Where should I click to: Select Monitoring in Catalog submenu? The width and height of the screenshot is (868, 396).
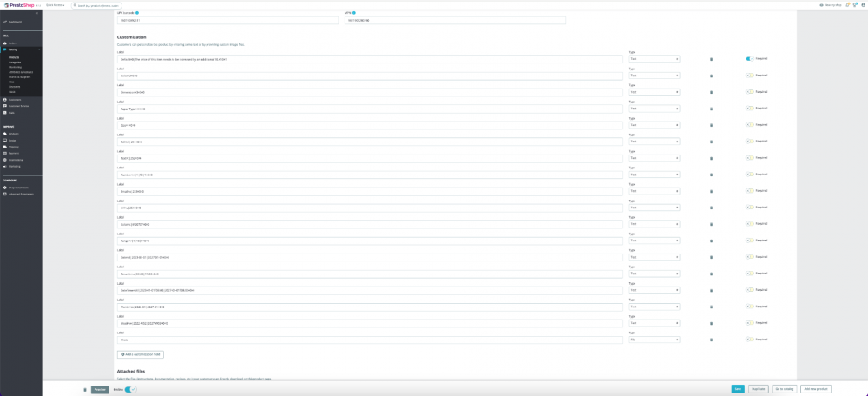click(15, 67)
